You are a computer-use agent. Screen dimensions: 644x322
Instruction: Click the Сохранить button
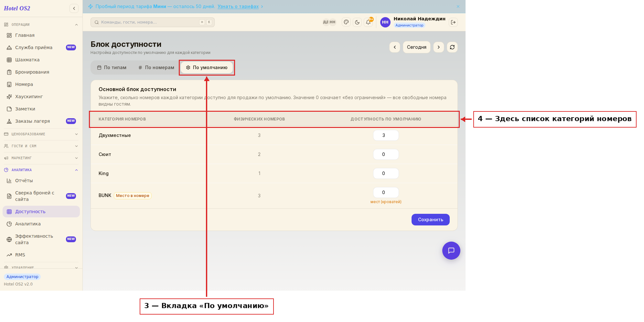430,220
